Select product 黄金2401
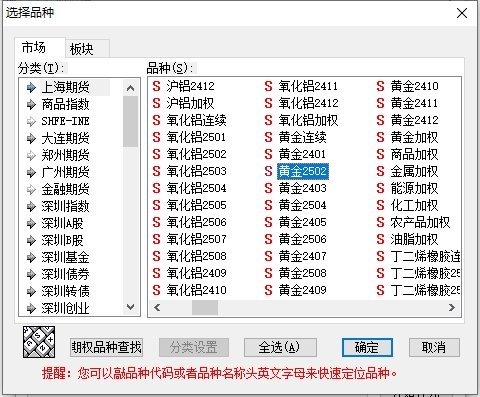This screenshot has width=480, height=397. [x=302, y=154]
